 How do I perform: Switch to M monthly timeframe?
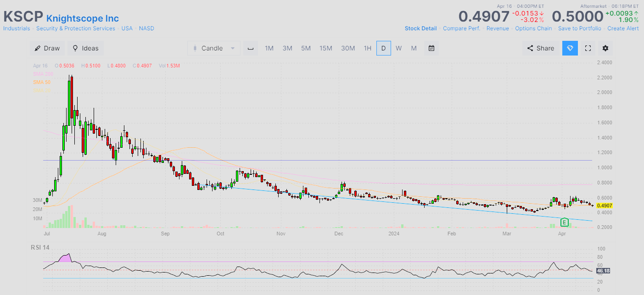[414, 48]
